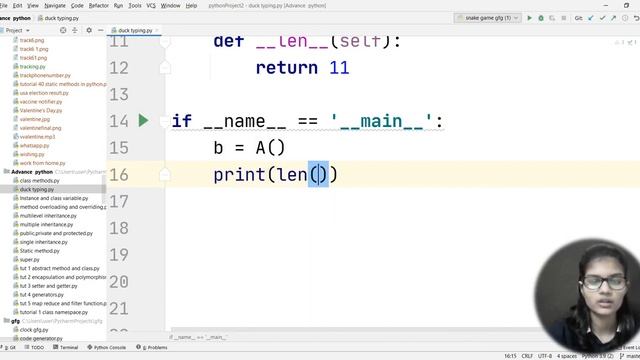Open the Run menu

coord(118,6)
